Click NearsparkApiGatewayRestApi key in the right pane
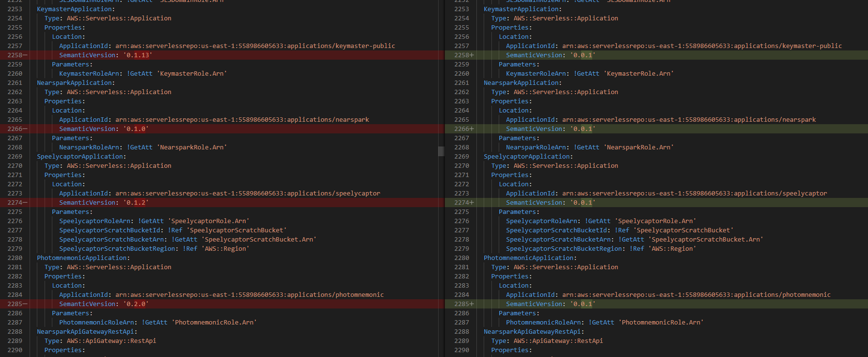This screenshot has height=357, width=868. tap(532, 332)
